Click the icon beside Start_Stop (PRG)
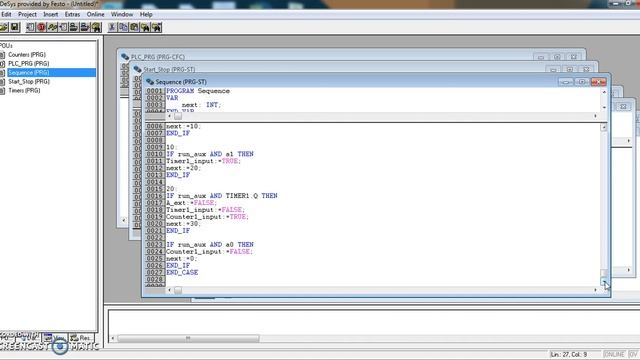640x360 pixels. (2, 82)
